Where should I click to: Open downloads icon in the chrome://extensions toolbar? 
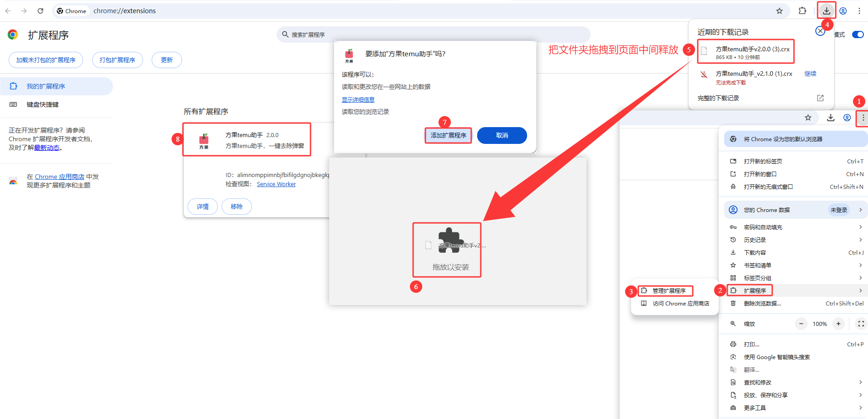point(827,10)
